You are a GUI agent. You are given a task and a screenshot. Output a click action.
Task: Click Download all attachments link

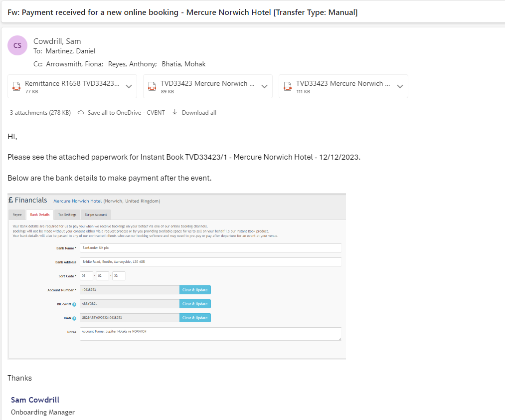[x=199, y=113]
